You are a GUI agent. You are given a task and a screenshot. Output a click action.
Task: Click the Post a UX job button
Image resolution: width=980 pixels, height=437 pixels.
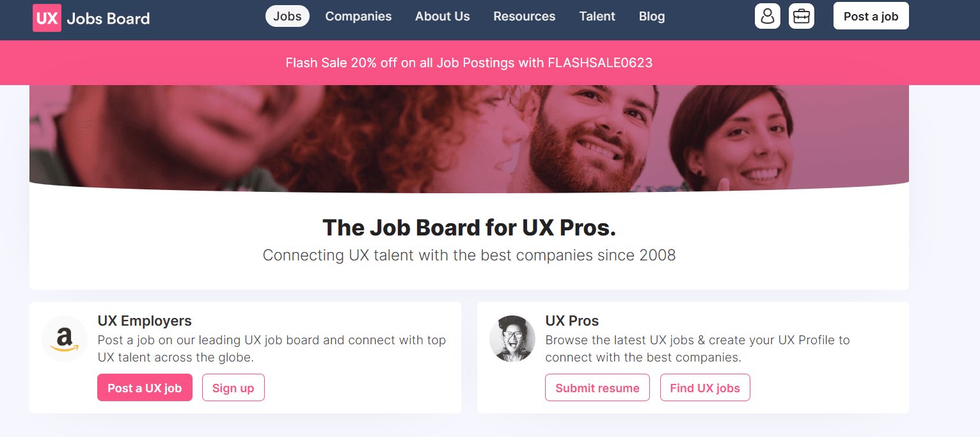click(x=145, y=387)
